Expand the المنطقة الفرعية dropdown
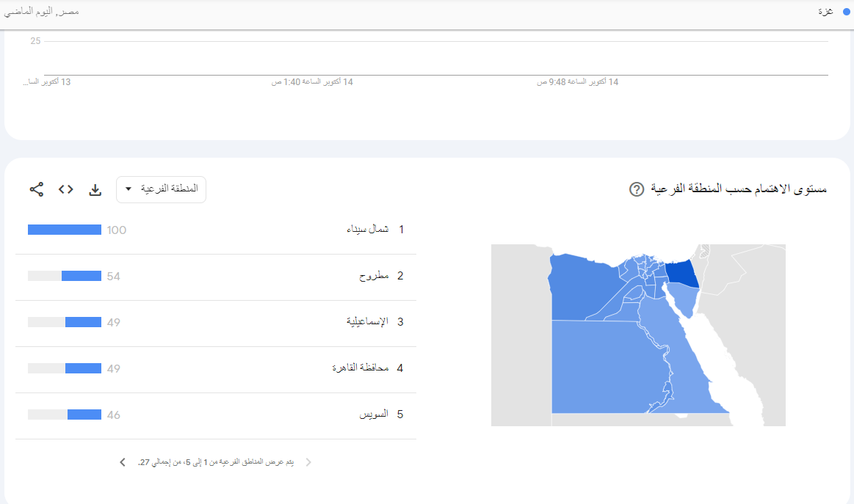This screenshot has height=504, width=854. coord(162,189)
